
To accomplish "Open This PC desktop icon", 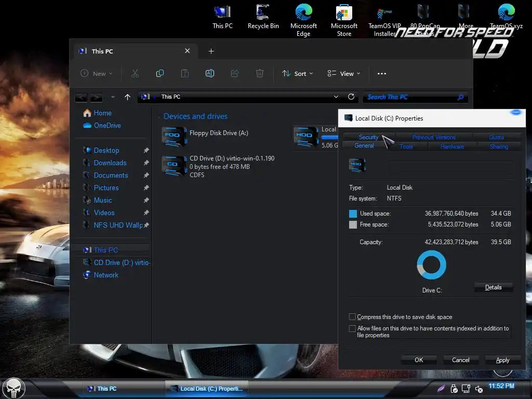I will click(x=222, y=17).
